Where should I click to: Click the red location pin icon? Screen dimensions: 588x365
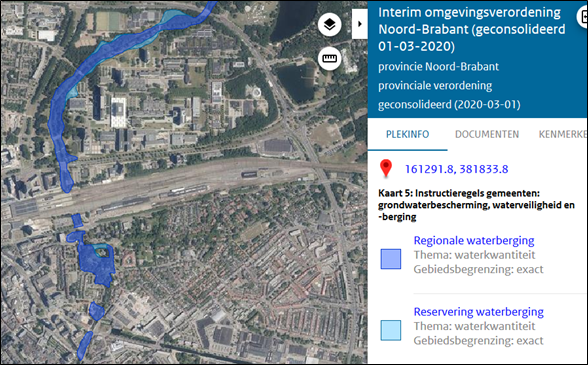click(x=386, y=168)
